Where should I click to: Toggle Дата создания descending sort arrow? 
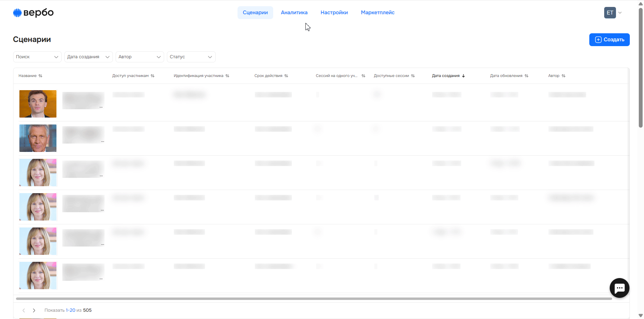[464, 76]
